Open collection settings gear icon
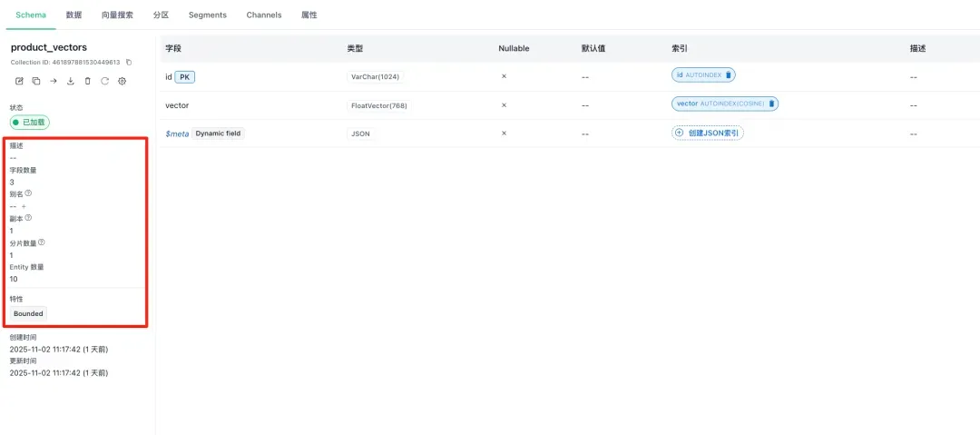This screenshot has width=980, height=435. pos(122,81)
